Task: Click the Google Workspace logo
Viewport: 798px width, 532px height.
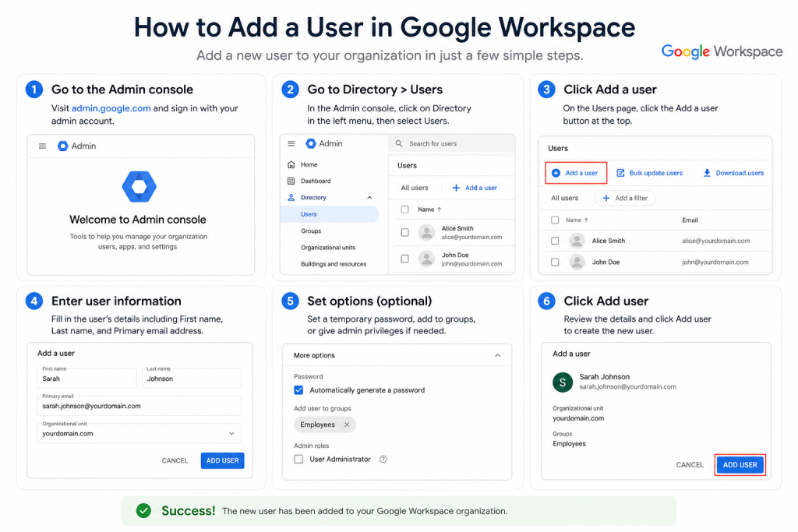Action: [x=722, y=51]
